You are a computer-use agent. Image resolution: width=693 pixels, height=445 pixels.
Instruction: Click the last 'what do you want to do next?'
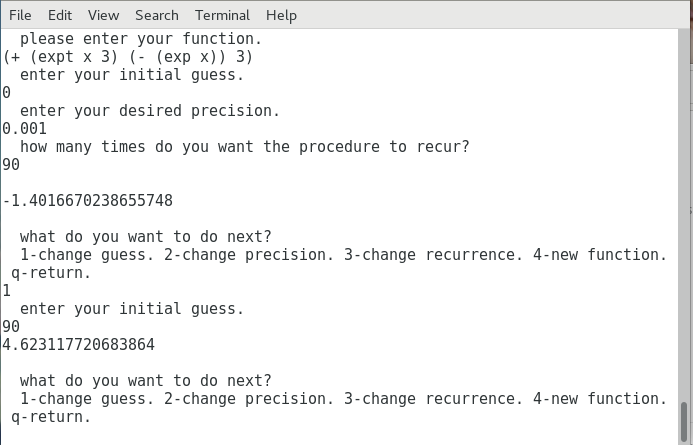coord(145,381)
